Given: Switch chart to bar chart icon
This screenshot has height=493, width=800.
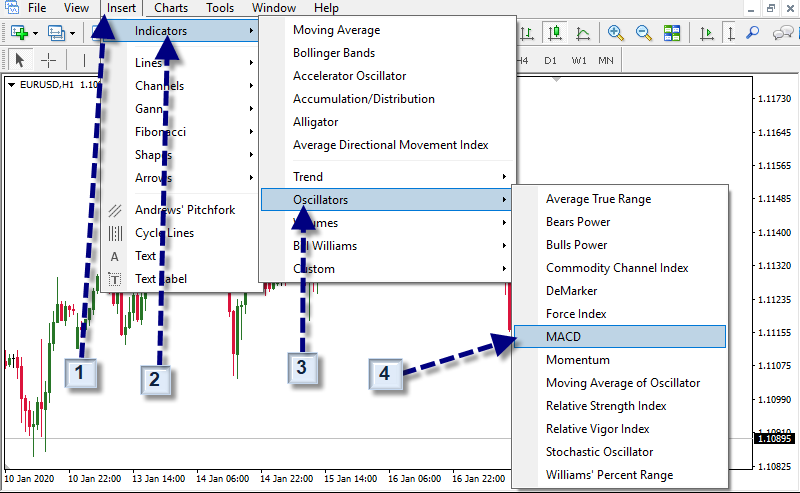Looking at the screenshot, I should click(527, 34).
